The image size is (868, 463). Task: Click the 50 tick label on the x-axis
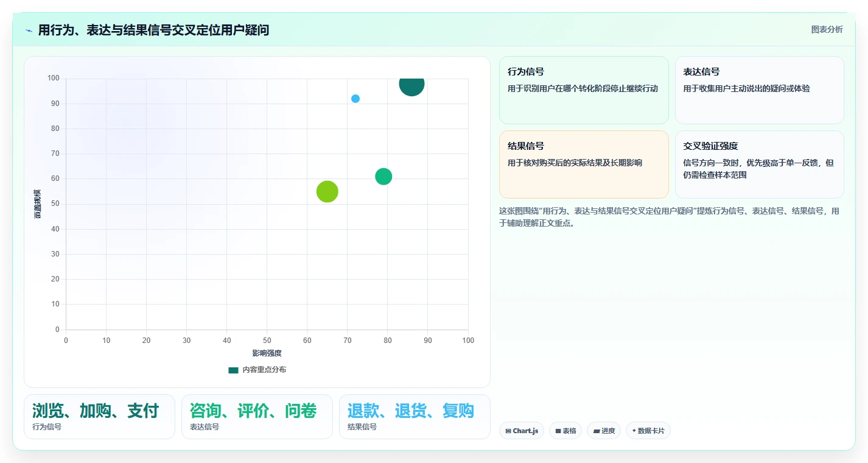(x=267, y=341)
